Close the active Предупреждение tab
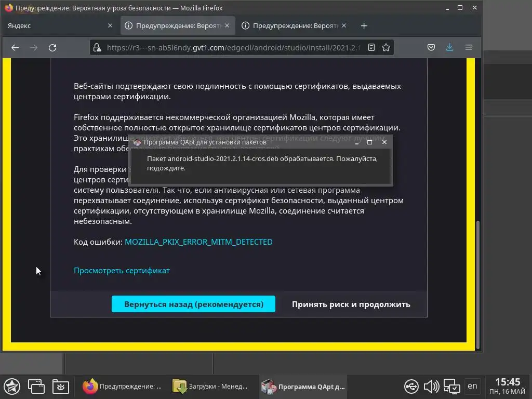Viewport: 532px width, 399px height. point(227,25)
